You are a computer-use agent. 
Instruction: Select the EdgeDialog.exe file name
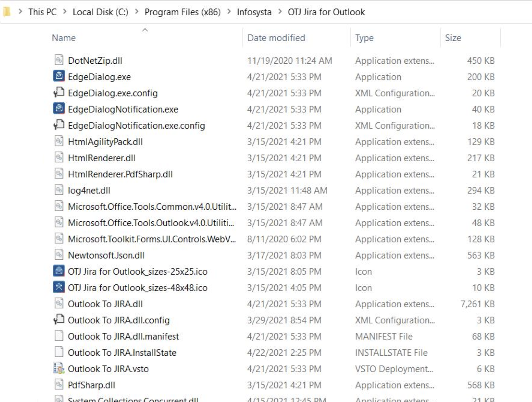(99, 77)
